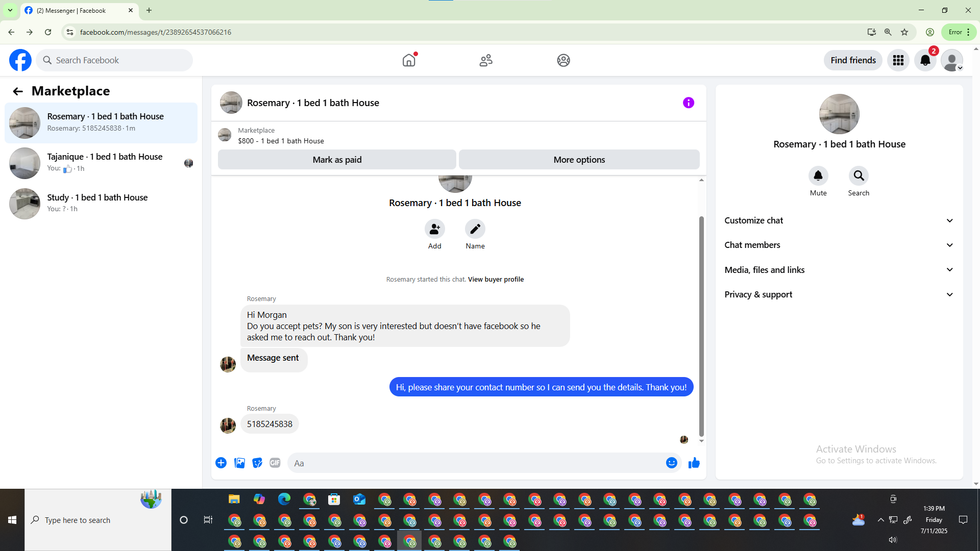Open the taskbar volume control
This screenshot has width=980, height=551.
[893, 540]
